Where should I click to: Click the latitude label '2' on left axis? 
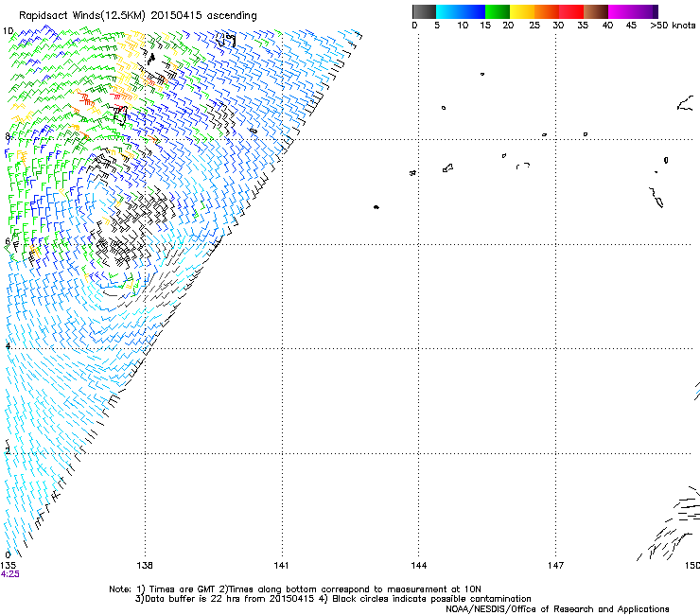tap(8, 451)
